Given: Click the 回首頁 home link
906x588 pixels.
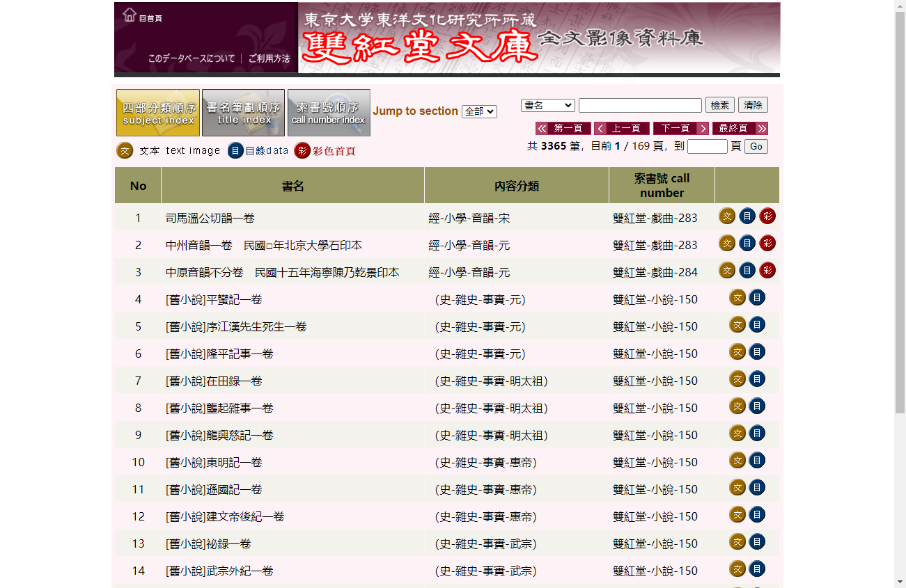Looking at the screenshot, I should point(150,19).
